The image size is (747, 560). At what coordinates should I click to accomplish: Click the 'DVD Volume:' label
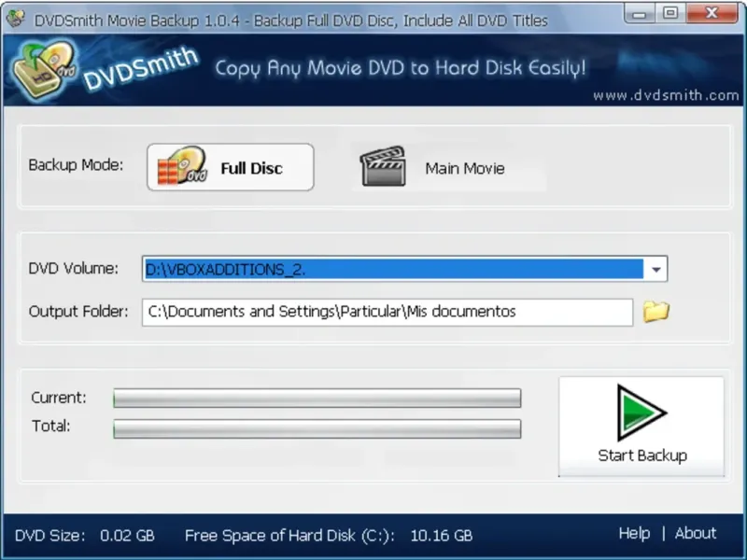[x=74, y=268]
